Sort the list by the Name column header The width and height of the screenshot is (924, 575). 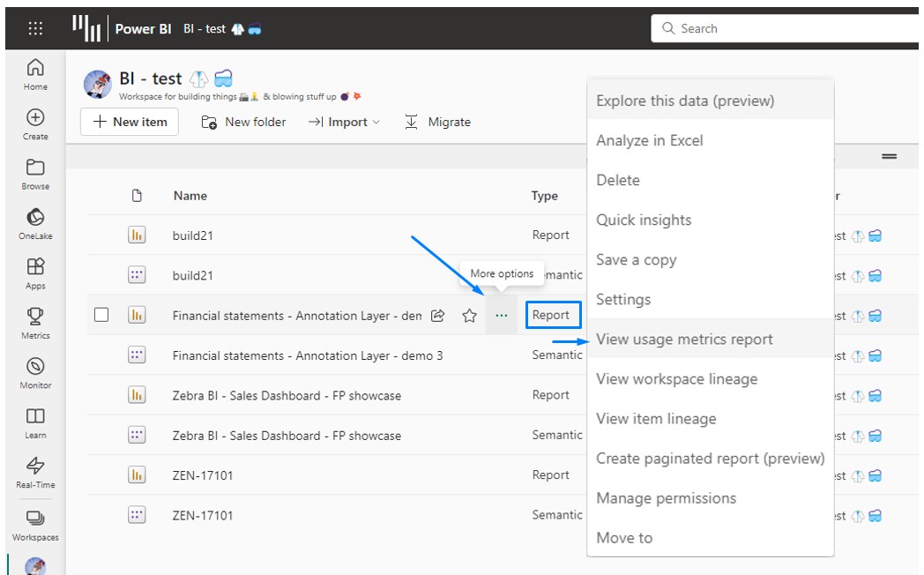tap(190, 196)
